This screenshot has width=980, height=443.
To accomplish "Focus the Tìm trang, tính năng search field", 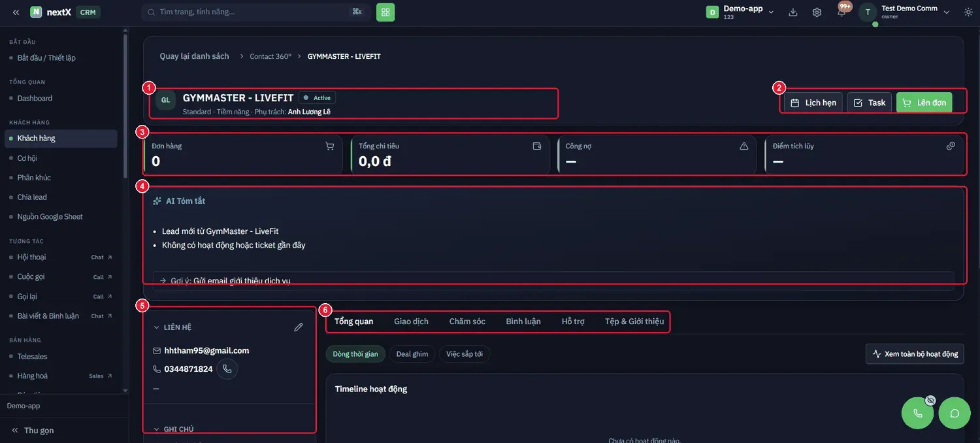I will tap(256, 12).
